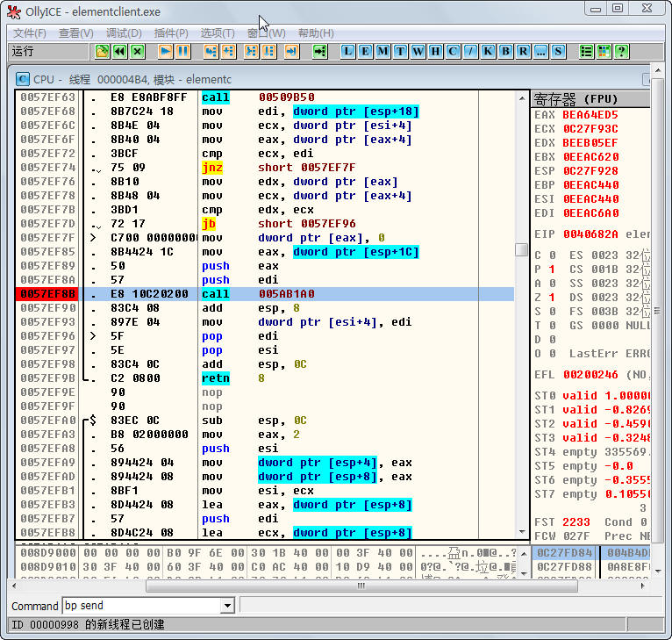Click the Run program play icon
Screen dimensions: 672x640
[x=165, y=52]
